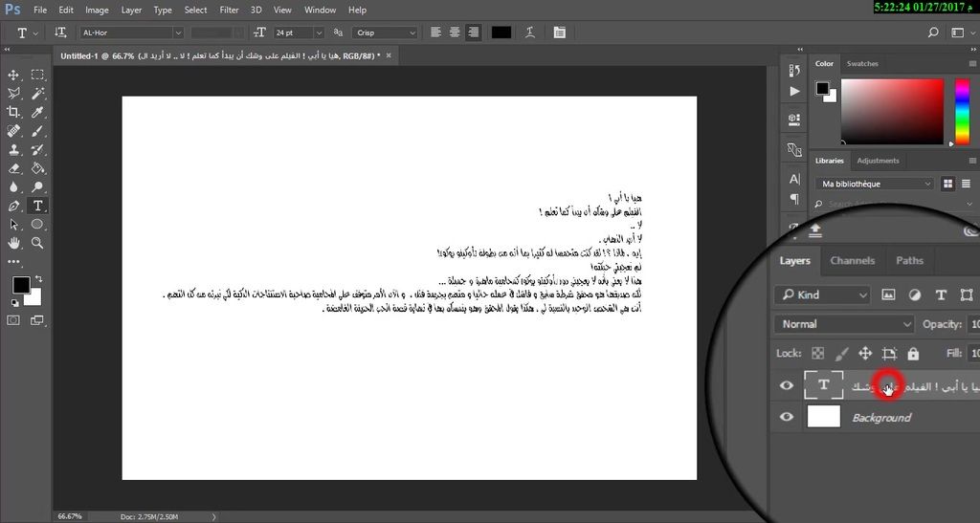Image resolution: width=980 pixels, height=523 pixels.
Task: Open the File menu
Action: tap(40, 10)
